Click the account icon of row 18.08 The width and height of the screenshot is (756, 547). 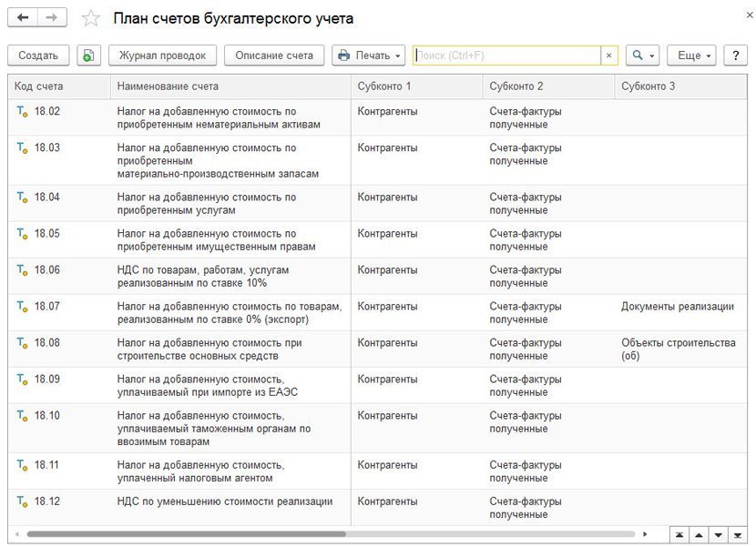point(22,343)
